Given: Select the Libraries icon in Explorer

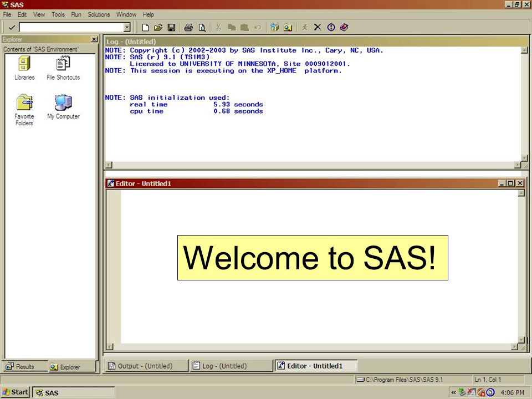Looking at the screenshot, I should pyautogui.click(x=24, y=68).
